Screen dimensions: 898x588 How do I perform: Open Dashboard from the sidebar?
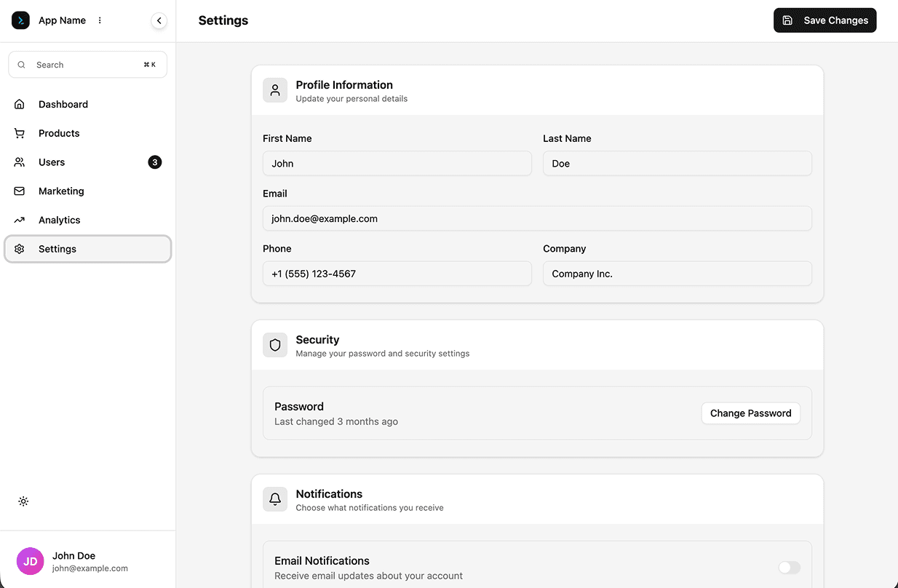click(x=63, y=104)
